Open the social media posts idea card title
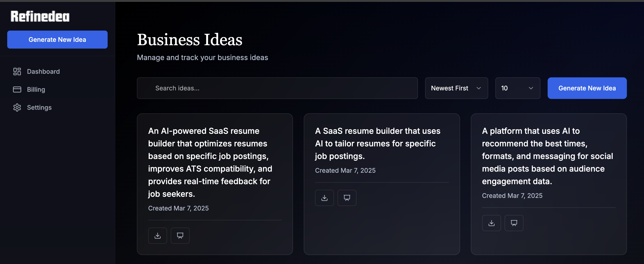This screenshot has height=264, width=644. point(547,156)
